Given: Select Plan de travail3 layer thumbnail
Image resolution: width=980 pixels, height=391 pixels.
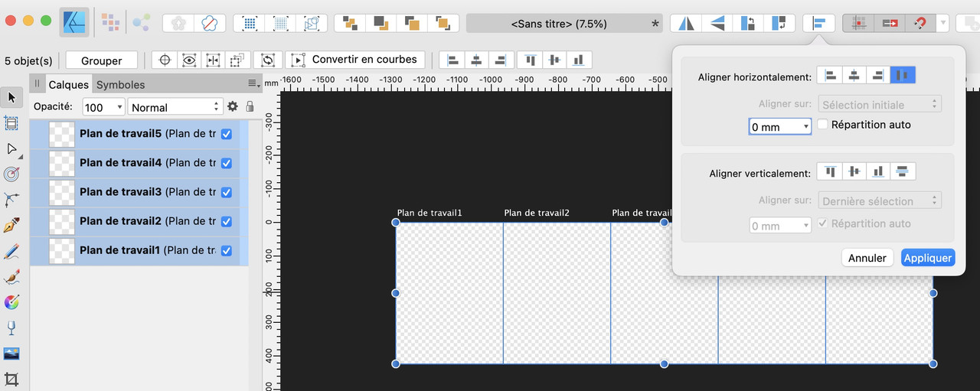Looking at the screenshot, I should [x=60, y=192].
